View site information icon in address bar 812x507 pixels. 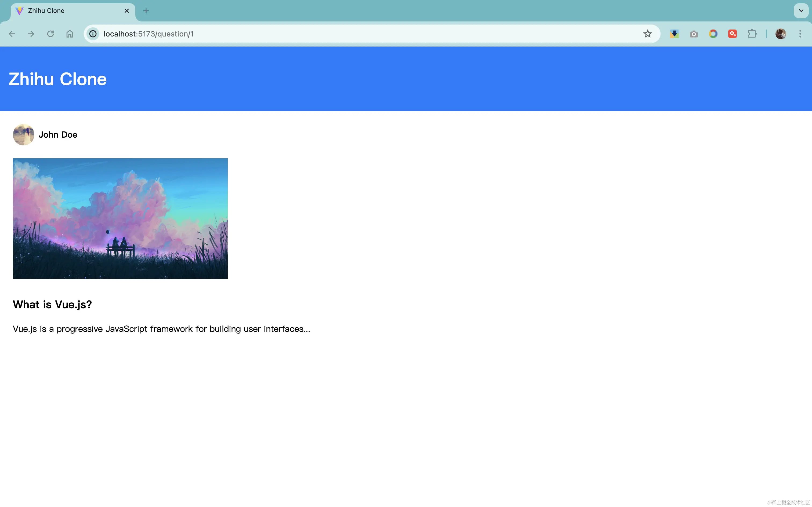(x=93, y=34)
